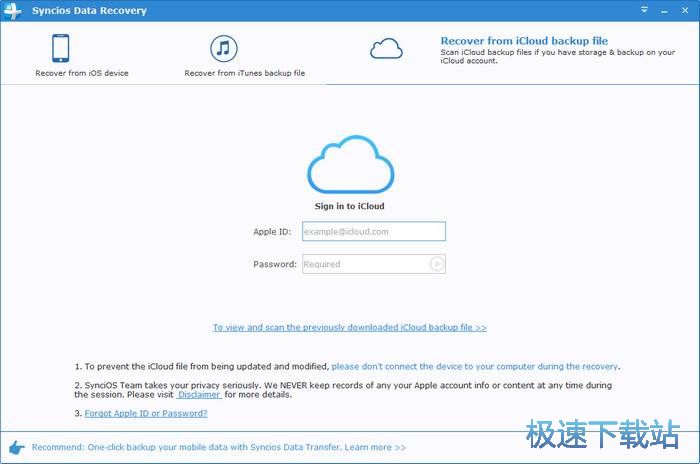
Task: Click the Password label
Action: pyautogui.click(x=275, y=264)
